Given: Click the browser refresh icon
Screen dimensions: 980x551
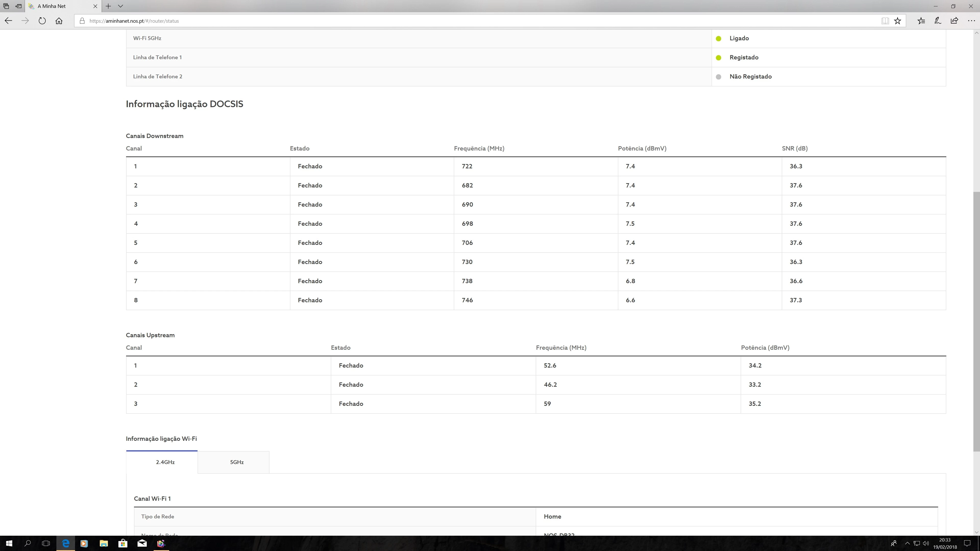Looking at the screenshot, I should [42, 21].
